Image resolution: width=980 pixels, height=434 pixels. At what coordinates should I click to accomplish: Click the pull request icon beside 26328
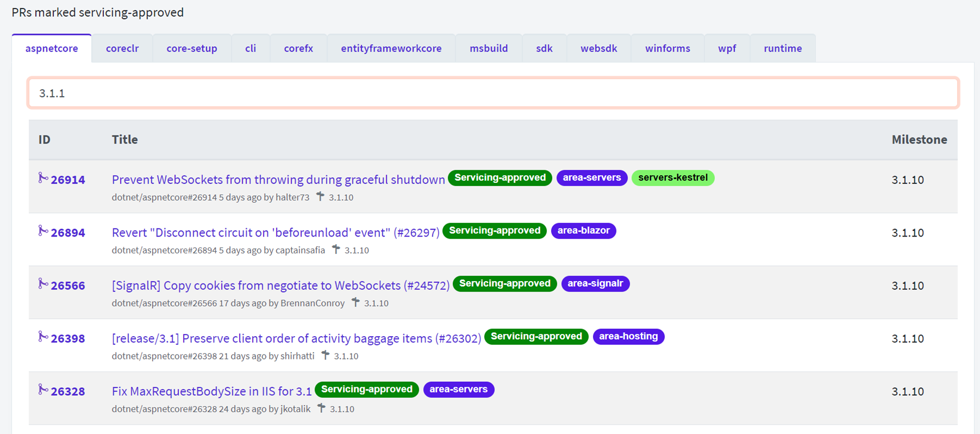coord(43,389)
